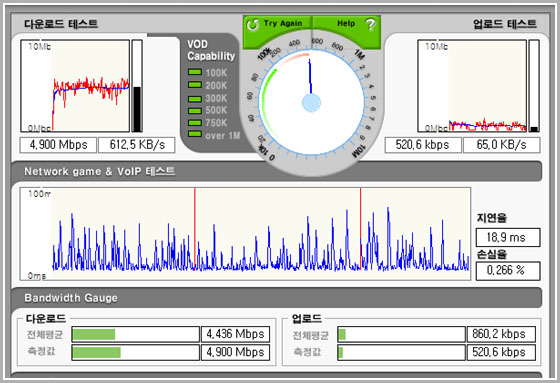Click the question mark icon beside Help
The image size is (560, 383).
click(x=371, y=24)
